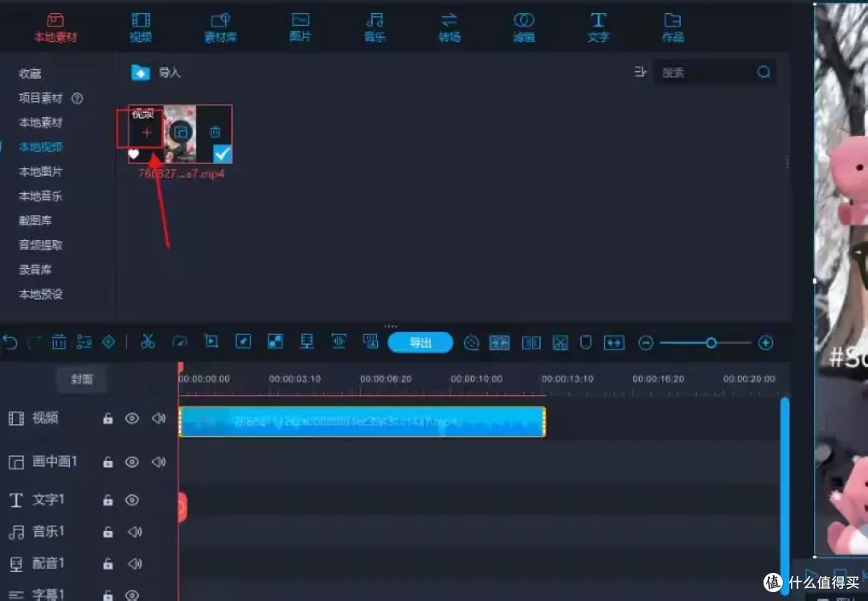This screenshot has height=601, width=868.
Task: Select 音频提取 in the sidebar
Action: click(40, 244)
